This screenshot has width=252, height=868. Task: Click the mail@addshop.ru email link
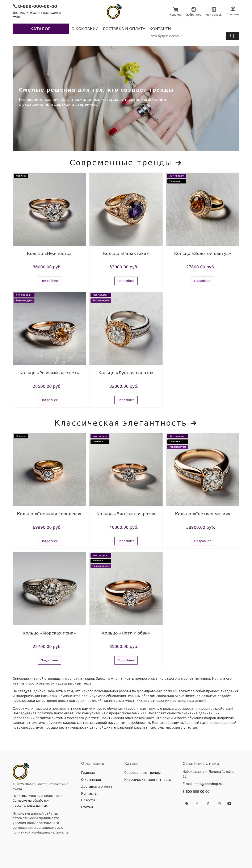pos(208,784)
